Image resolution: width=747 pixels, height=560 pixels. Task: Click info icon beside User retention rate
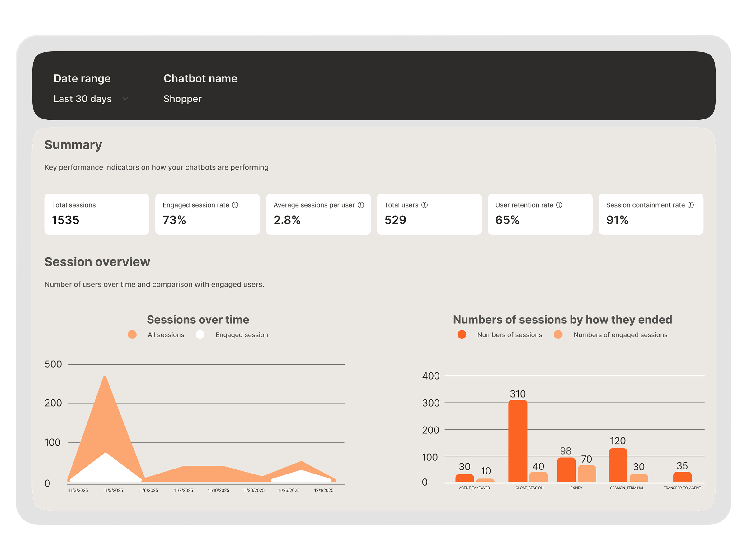click(559, 205)
